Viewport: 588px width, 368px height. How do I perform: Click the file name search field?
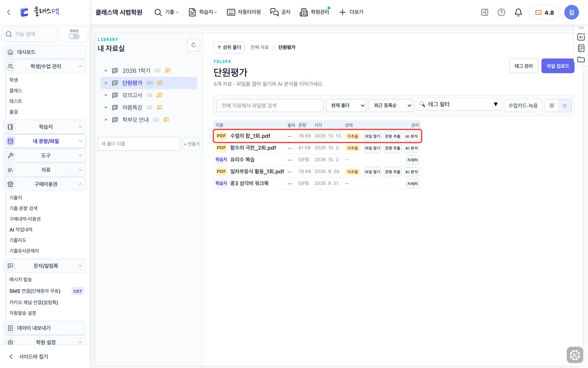pyautogui.click(x=270, y=106)
